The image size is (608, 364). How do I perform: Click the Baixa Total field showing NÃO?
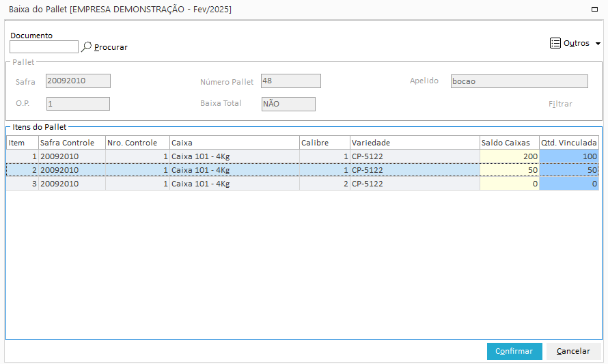(x=288, y=104)
